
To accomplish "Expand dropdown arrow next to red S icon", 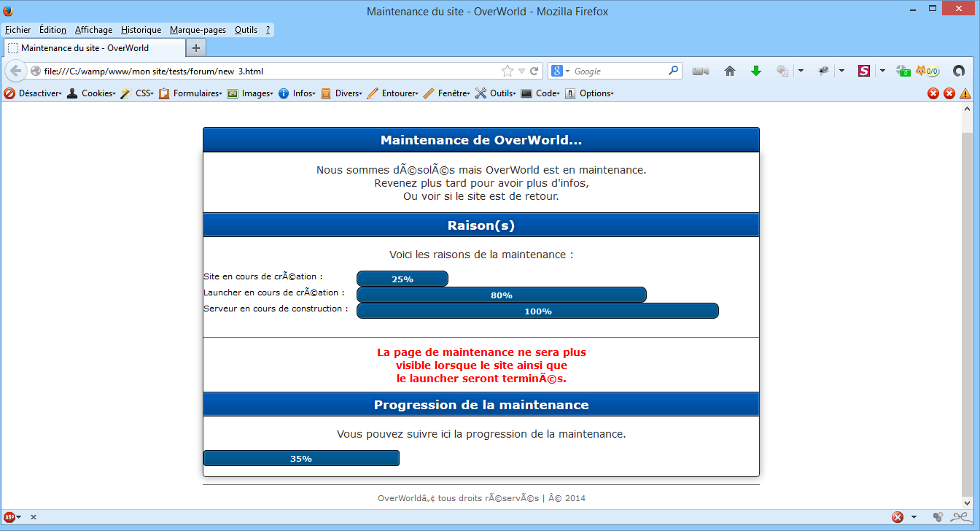I will pyautogui.click(x=882, y=71).
